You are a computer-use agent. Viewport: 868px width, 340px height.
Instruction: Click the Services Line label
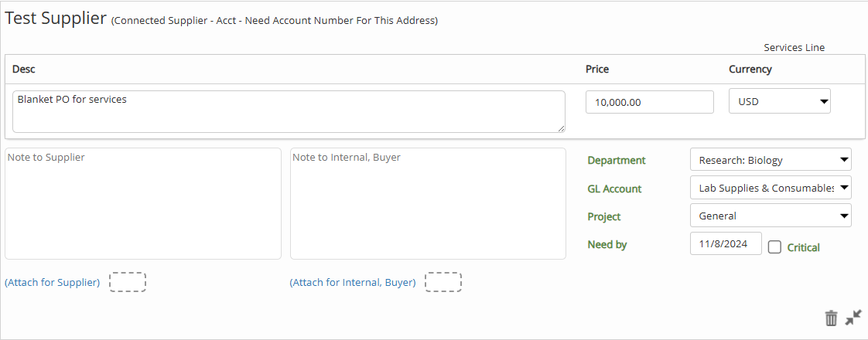coord(795,48)
